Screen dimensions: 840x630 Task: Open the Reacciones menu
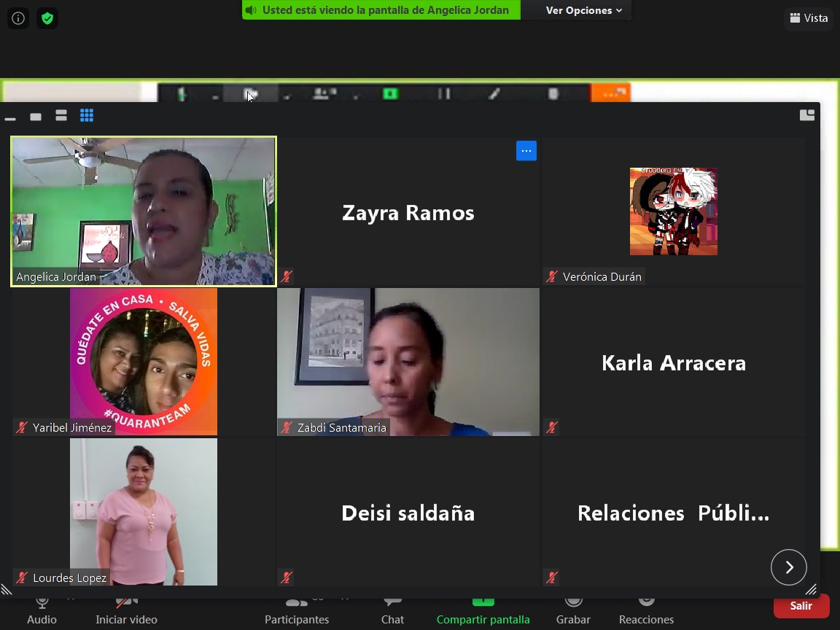coord(646,612)
